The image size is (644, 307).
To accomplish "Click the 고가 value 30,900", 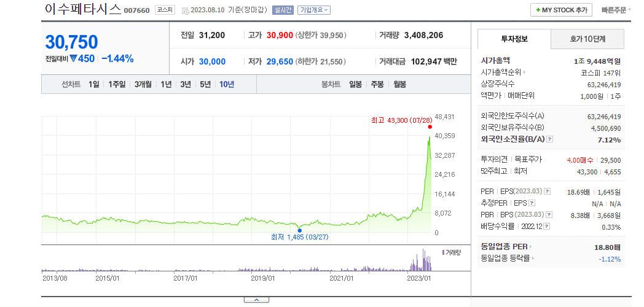I will coord(280,35).
